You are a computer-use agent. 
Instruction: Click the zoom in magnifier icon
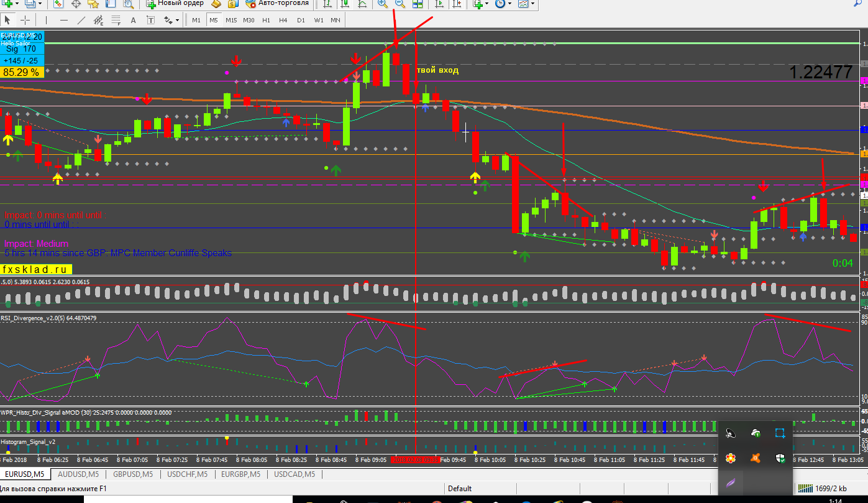[382, 4]
